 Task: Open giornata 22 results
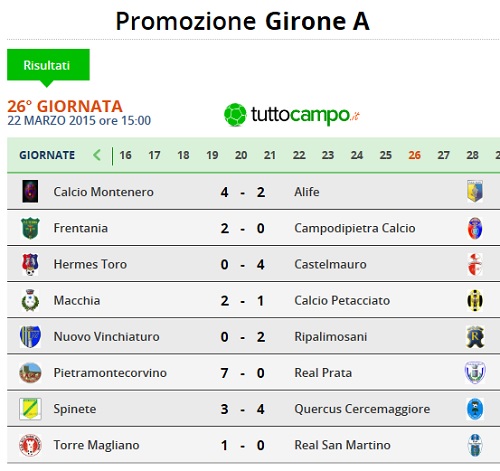click(299, 155)
